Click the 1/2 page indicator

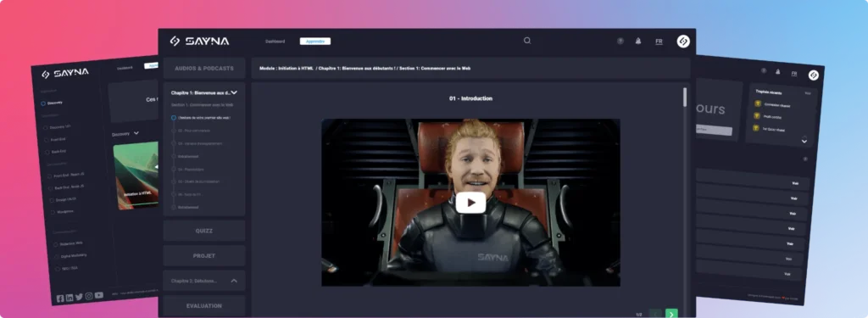point(639,315)
